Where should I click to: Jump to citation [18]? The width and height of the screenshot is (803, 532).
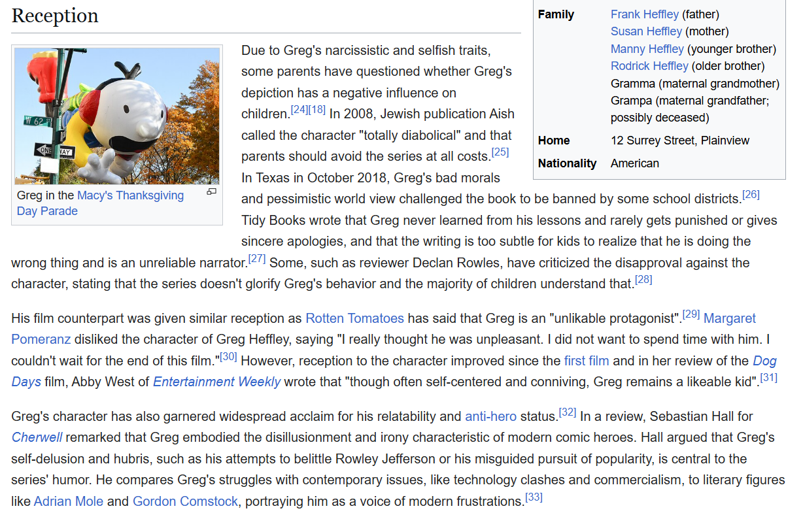point(317,110)
